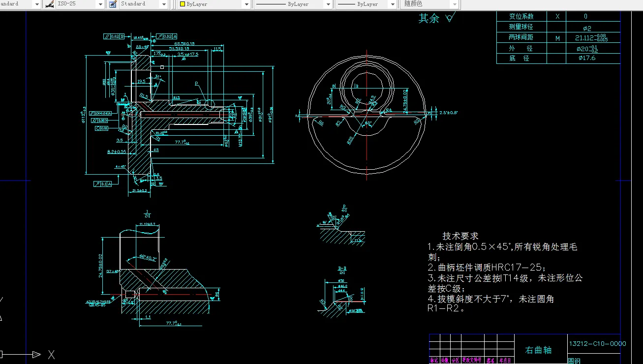Open the Standard table style dropdown
643x364 pixels.
(x=164, y=4)
